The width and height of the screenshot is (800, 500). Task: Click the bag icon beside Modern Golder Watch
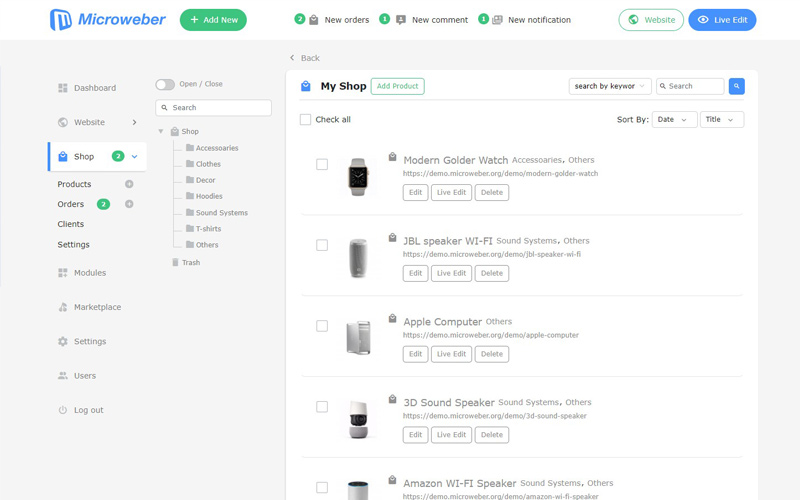[x=392, y=156]
